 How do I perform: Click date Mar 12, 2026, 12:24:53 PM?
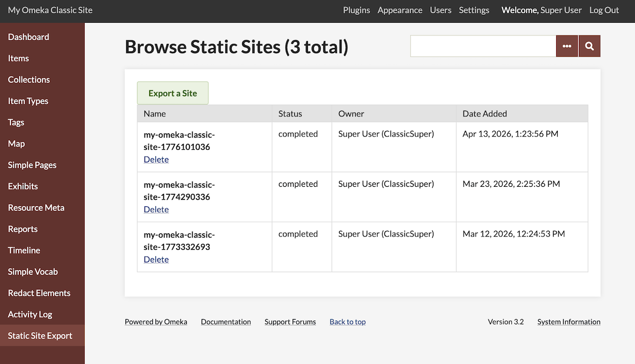pos(514,234)
